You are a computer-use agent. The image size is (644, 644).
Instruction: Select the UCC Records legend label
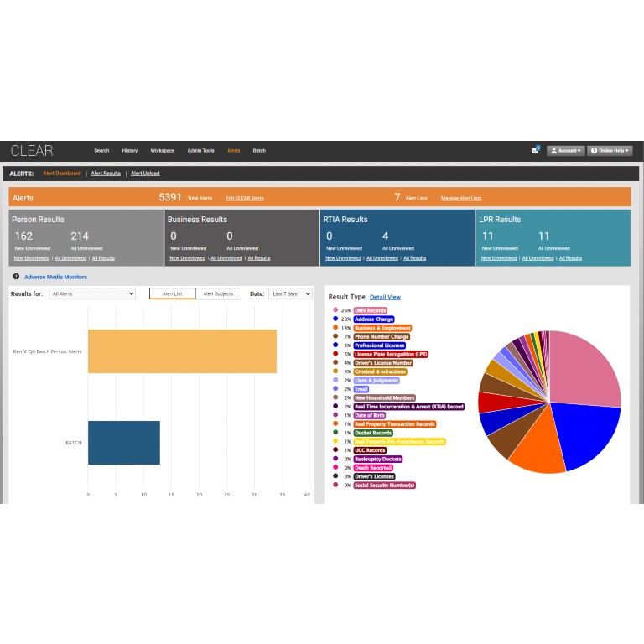pyautogui.click(x=370, y=450)
